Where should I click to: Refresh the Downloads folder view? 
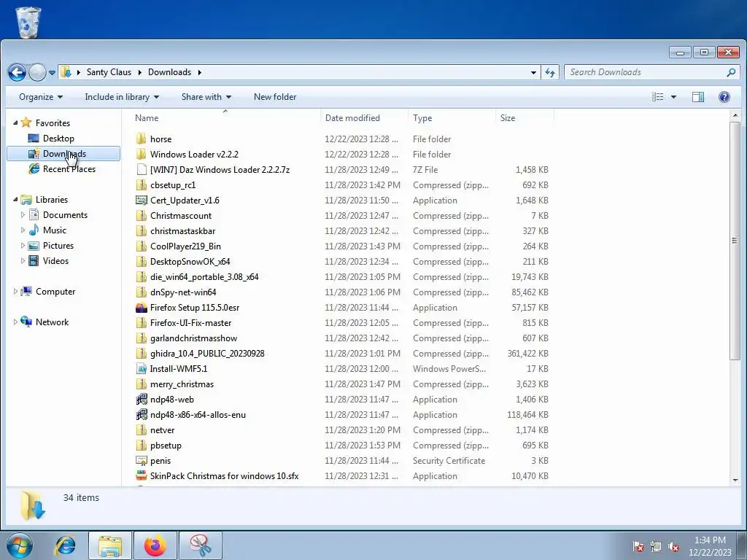click(550, 72)
